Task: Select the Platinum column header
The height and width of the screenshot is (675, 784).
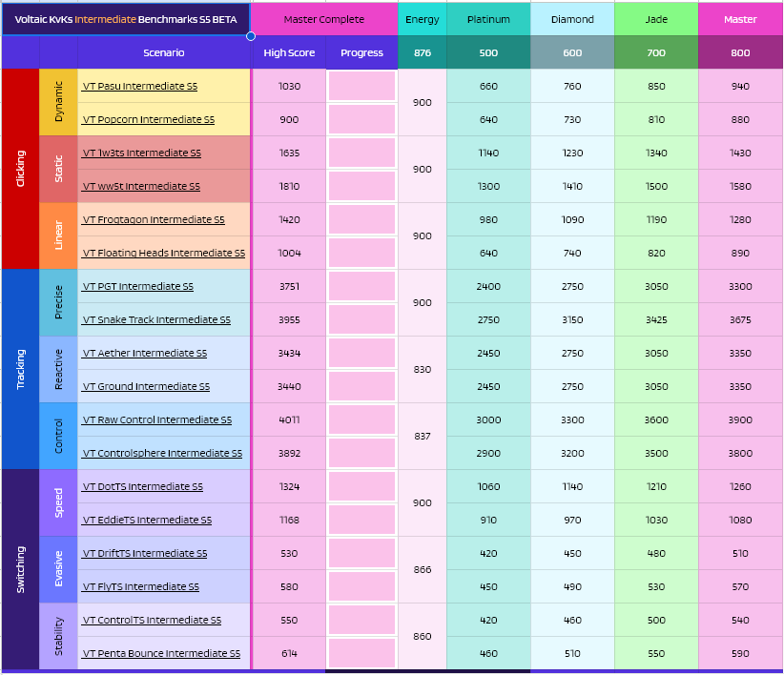Action: tap(488, 19)
